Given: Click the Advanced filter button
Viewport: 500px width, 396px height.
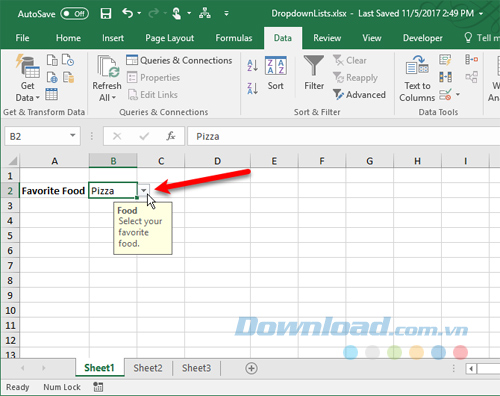Looking at the screenshot, I should (359, 95).
